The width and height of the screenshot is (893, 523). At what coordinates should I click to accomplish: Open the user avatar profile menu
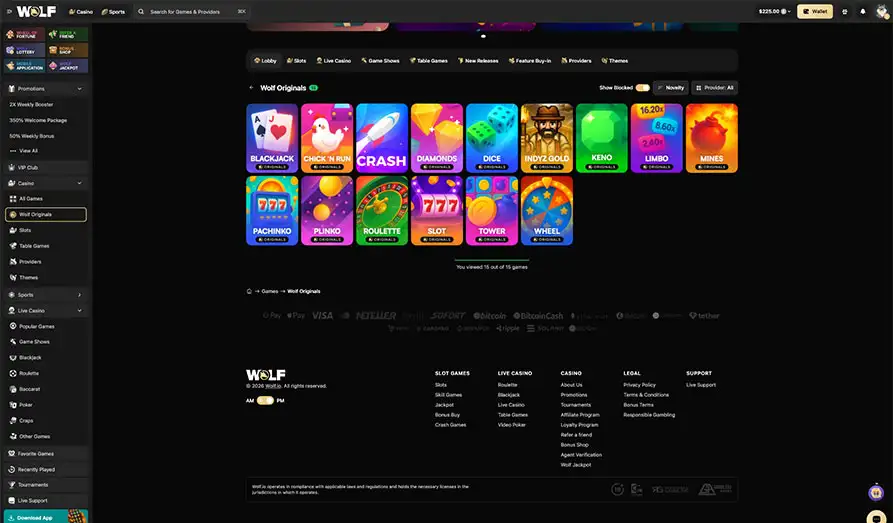882,11
